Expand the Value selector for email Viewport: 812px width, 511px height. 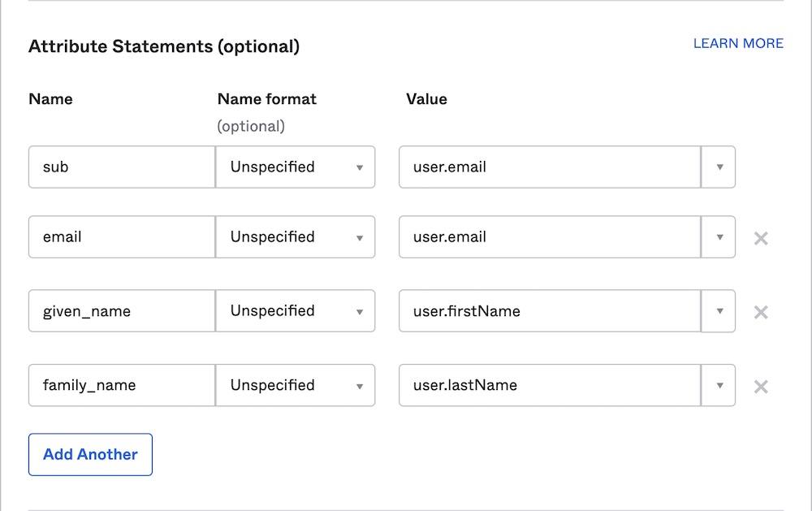tap(718, 237)
